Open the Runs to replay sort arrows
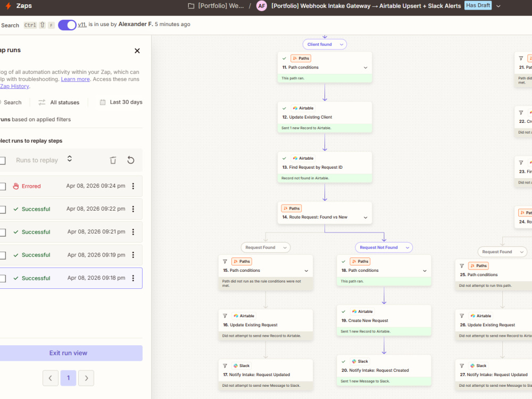532x399 pixels. (70, 159)
